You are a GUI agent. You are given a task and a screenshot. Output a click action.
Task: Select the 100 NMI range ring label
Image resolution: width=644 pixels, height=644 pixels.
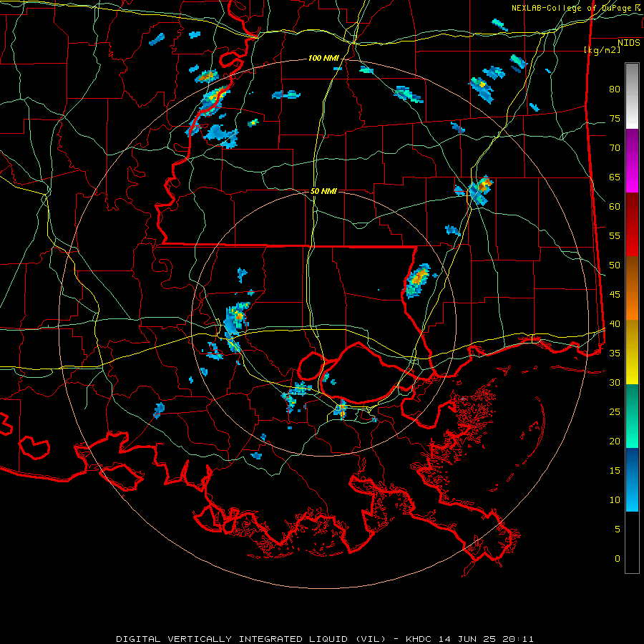click(x=323, y=59)
